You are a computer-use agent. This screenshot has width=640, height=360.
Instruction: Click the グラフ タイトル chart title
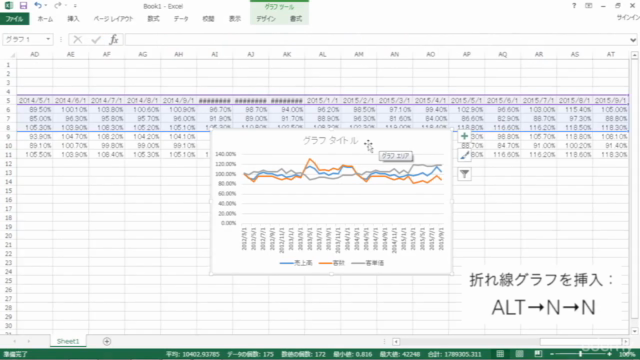pos(330,140)
